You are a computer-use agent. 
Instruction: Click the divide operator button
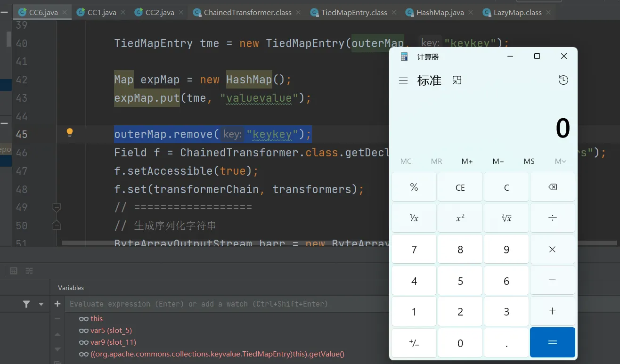click(x=553, y=218)
